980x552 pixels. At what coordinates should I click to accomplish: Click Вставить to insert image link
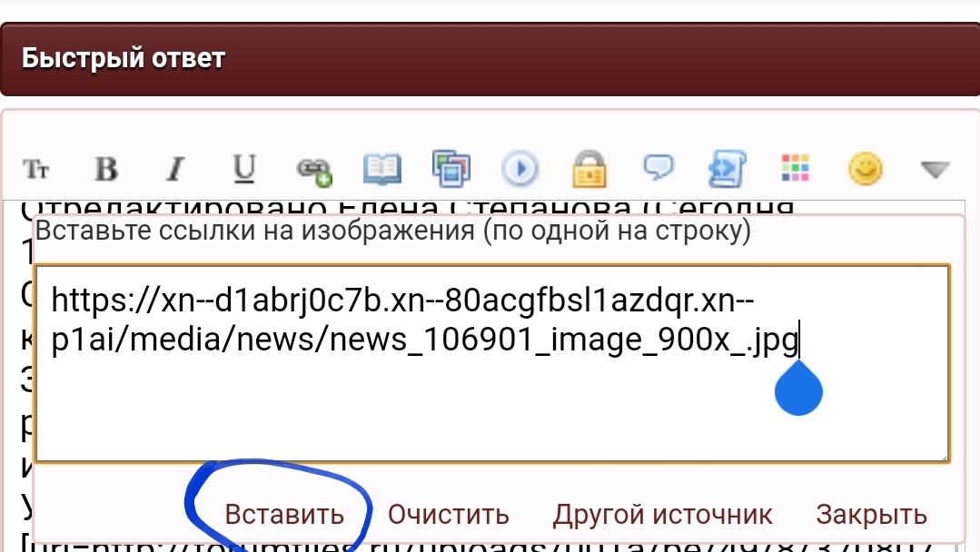click(x=284, y=515)
